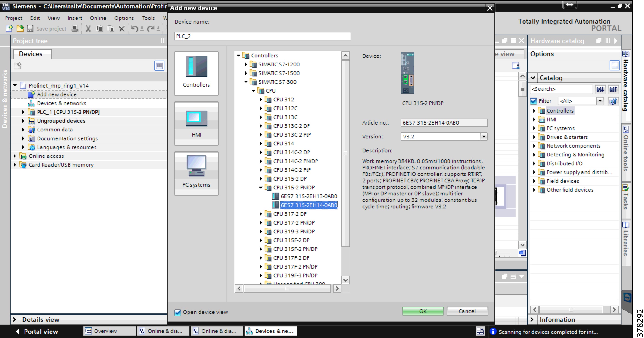Screen dimensions: 644x338
Task: Collapse the Project tree panel icon
Action: (163, 41)
